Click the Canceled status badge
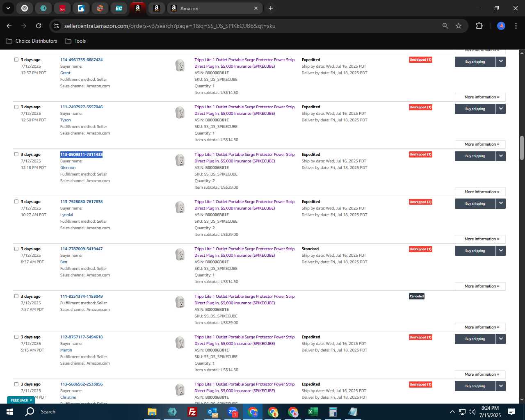Viewport: 525px width, 420px height. click(x=417, y=296)
